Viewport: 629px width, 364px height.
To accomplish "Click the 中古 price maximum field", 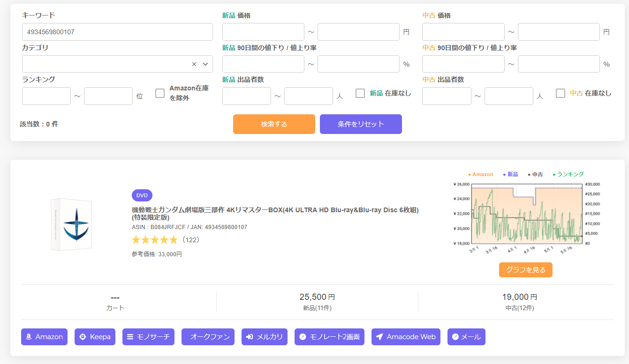I will tap(559, 32).
